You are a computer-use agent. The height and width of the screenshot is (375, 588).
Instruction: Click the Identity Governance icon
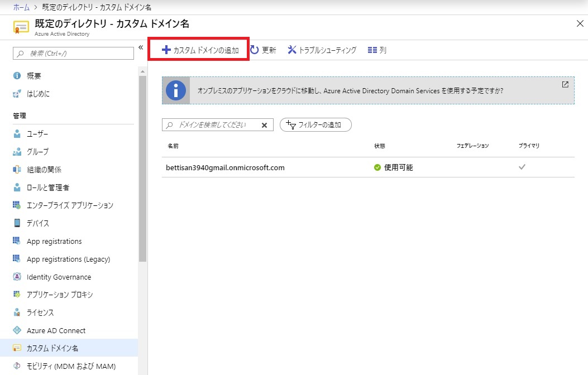pos(17,277)
